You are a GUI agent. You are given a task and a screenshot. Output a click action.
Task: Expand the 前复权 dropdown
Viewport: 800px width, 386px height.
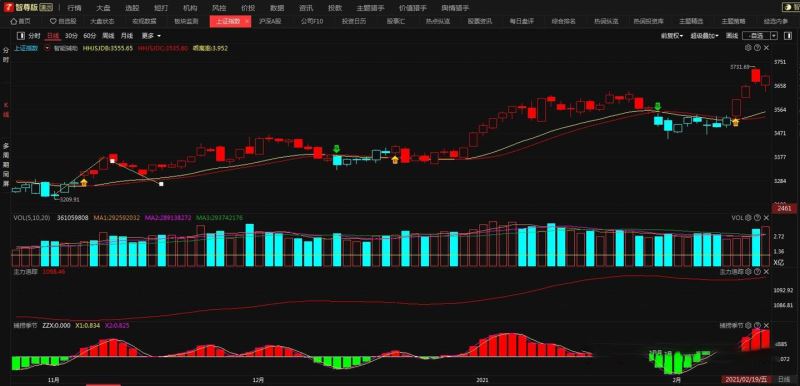[671, 36]
